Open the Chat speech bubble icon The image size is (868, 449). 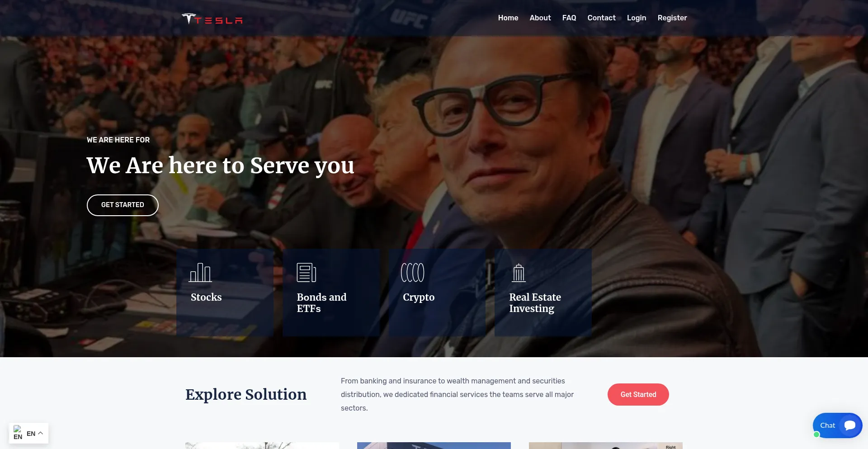(850, 425)
